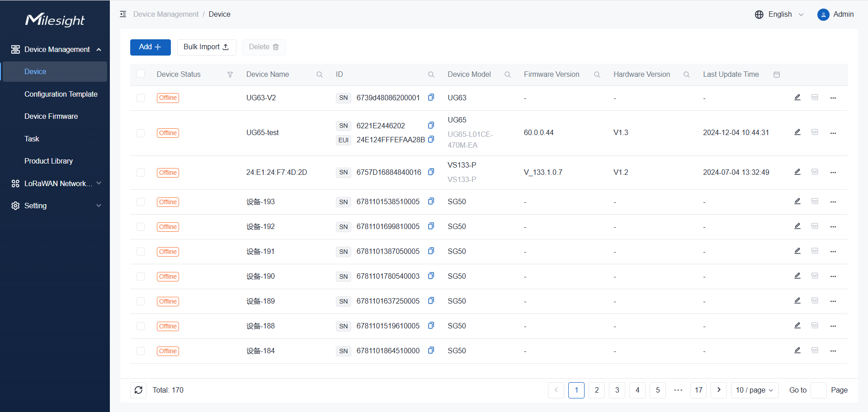The width and height of the screenshot is (868, 412).
Task: Collapse the sidebar menu icon
Action: coord(123,14)
